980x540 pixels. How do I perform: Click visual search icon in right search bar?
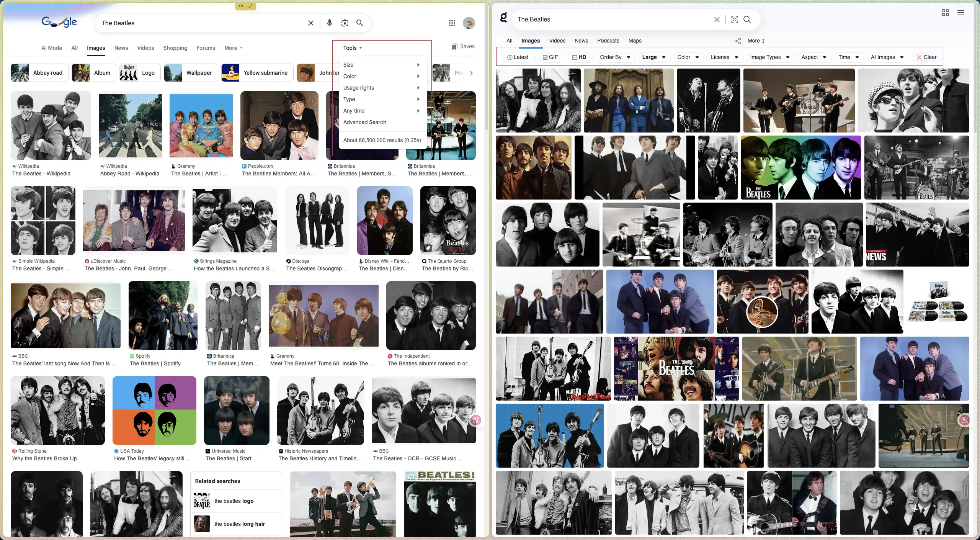(734, 20)
